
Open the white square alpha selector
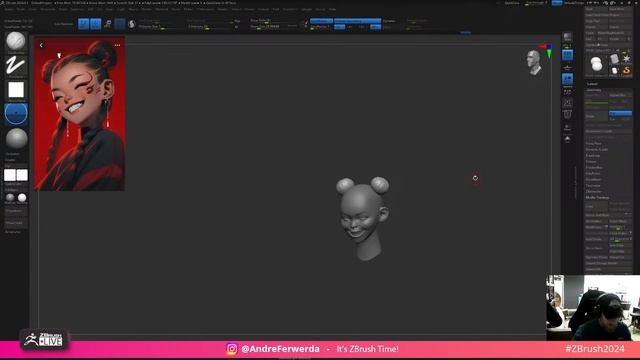(16, 90)
